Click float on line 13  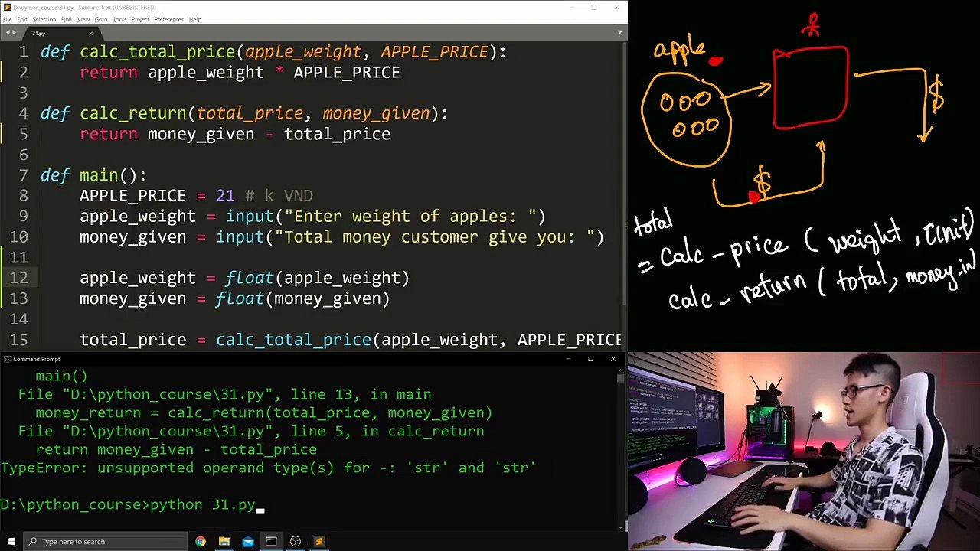tap(240, 298)
